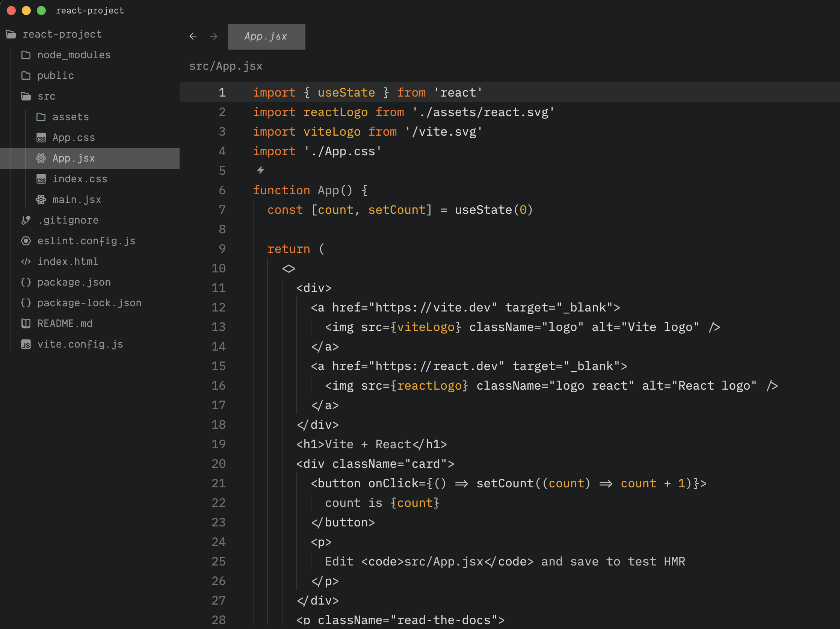
Task: Open vite.config.js file
Action: click(80, 344)
